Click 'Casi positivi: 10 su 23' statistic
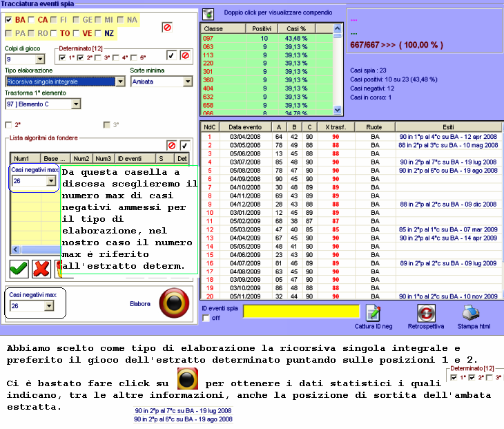504x429 pixels. [x=394, y=79]
